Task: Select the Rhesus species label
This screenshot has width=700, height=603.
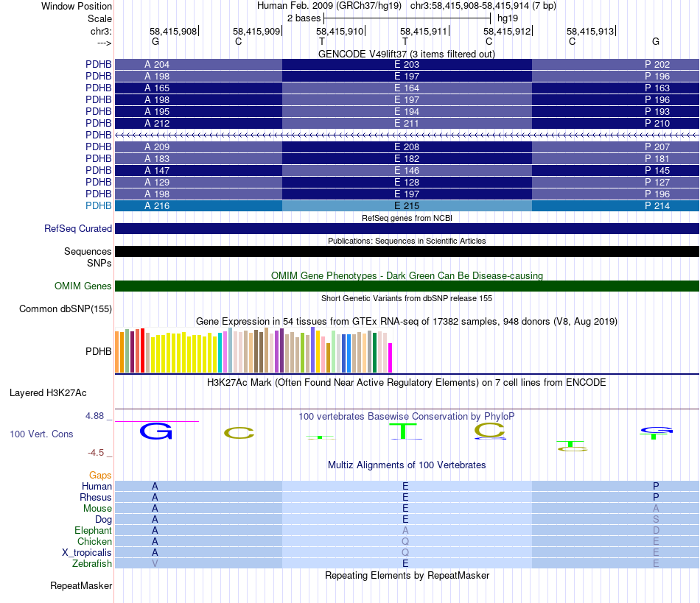Action: pyautogui.click(x=96, y=497)
